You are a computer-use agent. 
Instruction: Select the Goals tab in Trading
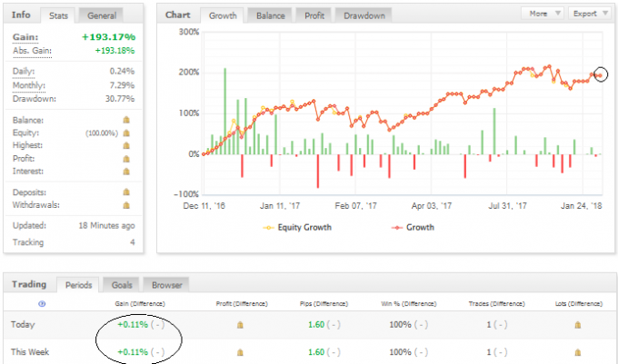pyautogui.click(x=122, y=285)
